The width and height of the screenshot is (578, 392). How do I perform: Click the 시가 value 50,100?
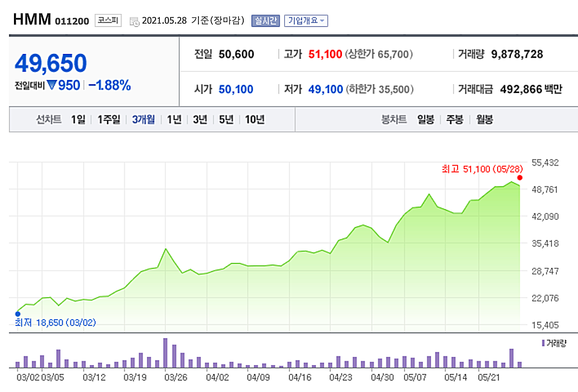(236, 89)
